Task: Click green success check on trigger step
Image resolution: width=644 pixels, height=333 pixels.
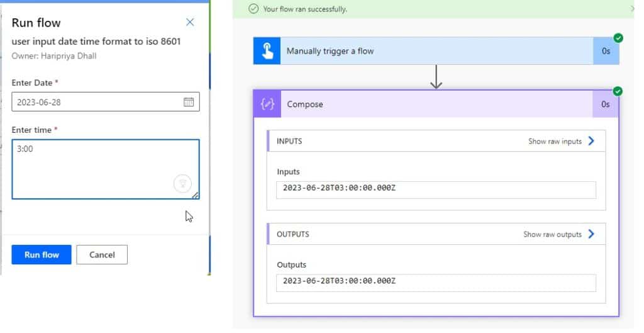Action: pos(618,38)
